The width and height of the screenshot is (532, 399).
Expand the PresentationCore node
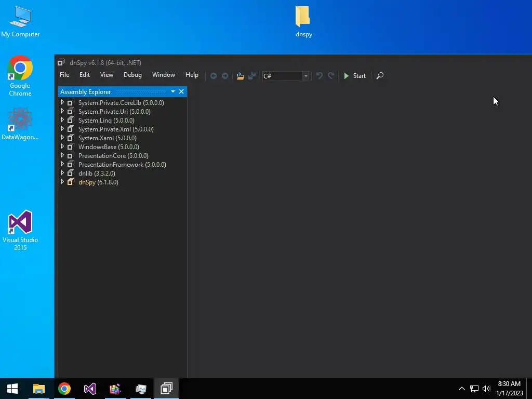click(62, 155)
